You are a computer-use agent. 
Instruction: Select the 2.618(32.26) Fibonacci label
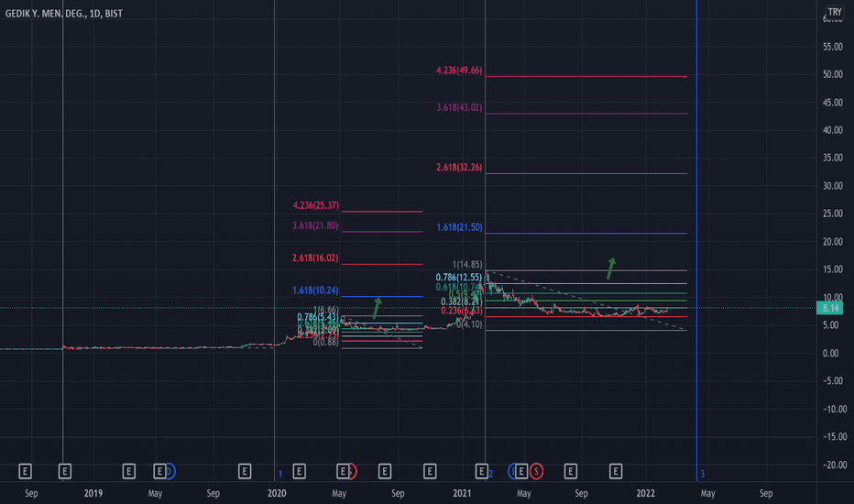point(459,168)
